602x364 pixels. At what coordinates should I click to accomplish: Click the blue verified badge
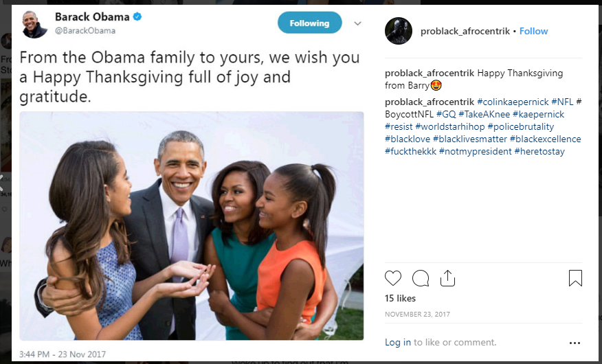click(137, 17)
